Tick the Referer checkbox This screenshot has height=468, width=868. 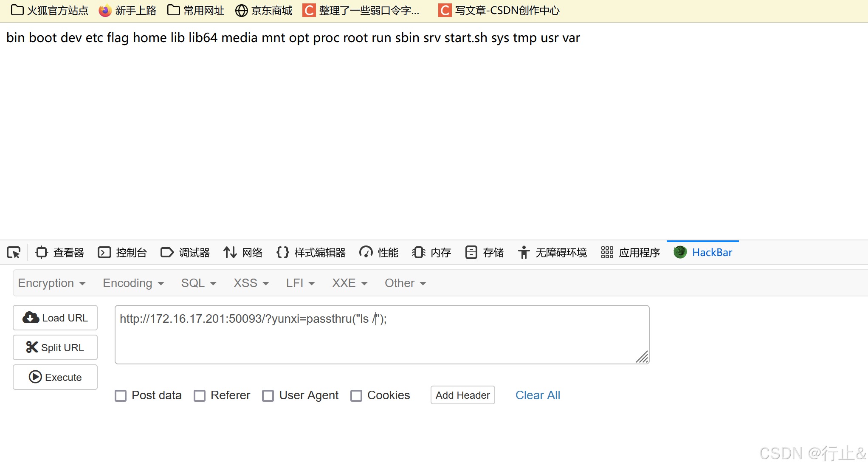click(x=200, y=396)
